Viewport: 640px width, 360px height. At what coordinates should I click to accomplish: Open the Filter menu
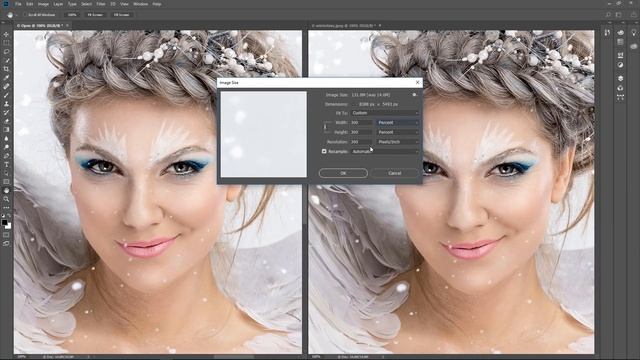(x=101, y=4)
